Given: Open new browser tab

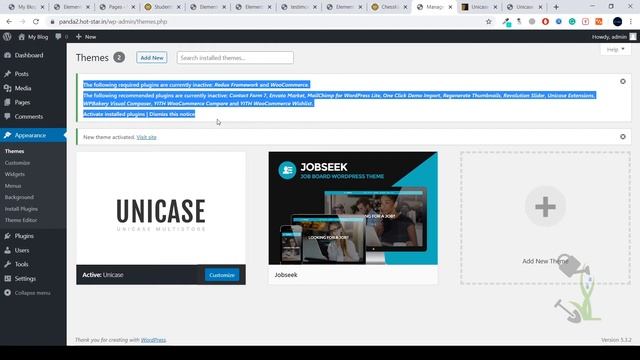Looking at the screenshot, I should 556,7.
